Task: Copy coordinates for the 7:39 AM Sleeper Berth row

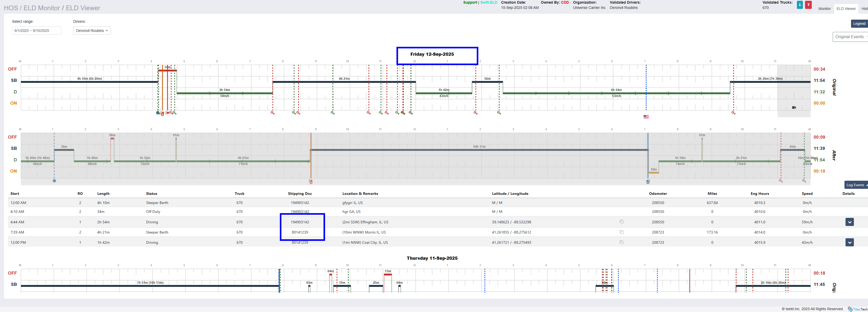Action: [x=621, y=232]
